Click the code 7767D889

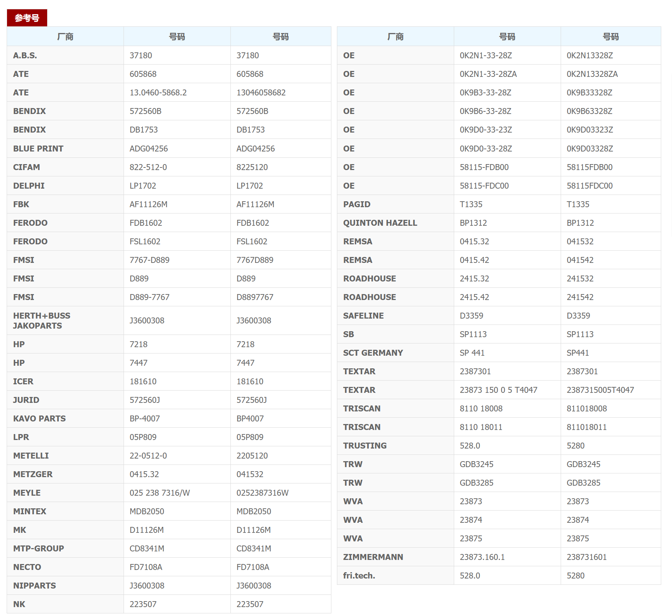pyautogui.click(x=255, y=260)
